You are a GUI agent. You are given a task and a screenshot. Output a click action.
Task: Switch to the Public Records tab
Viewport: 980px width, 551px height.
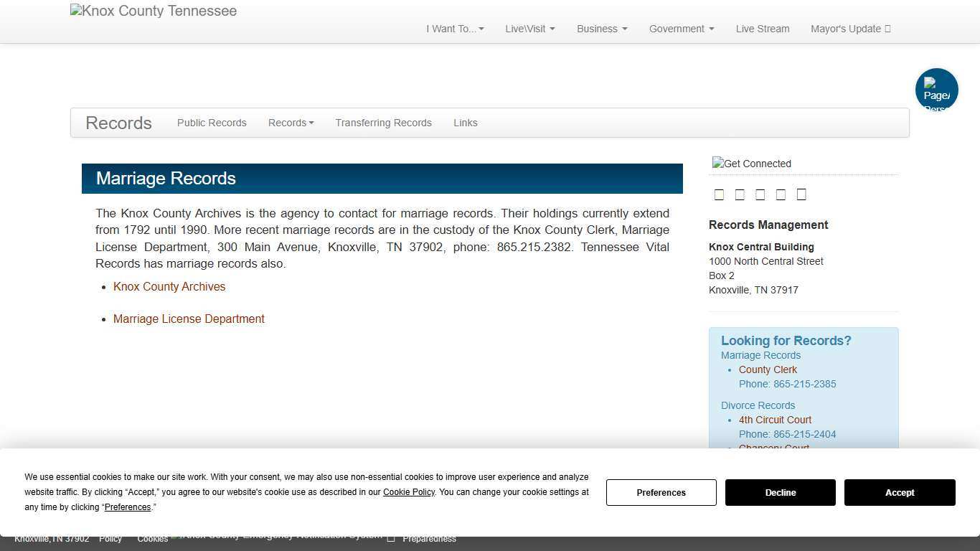click(x=212, y=123)
